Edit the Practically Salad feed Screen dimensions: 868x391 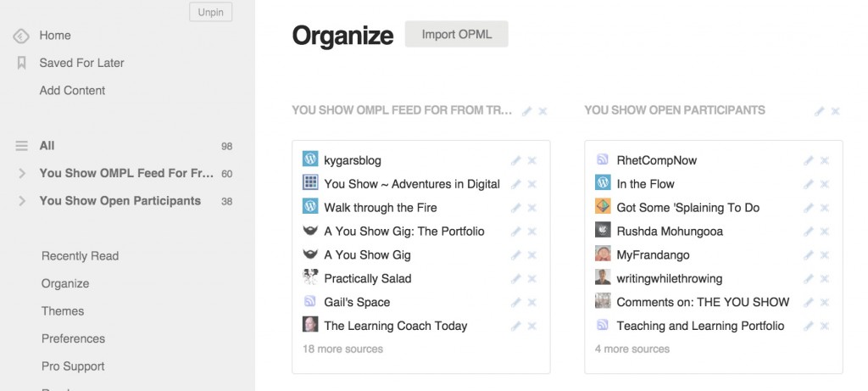click(x=516, y=279)
